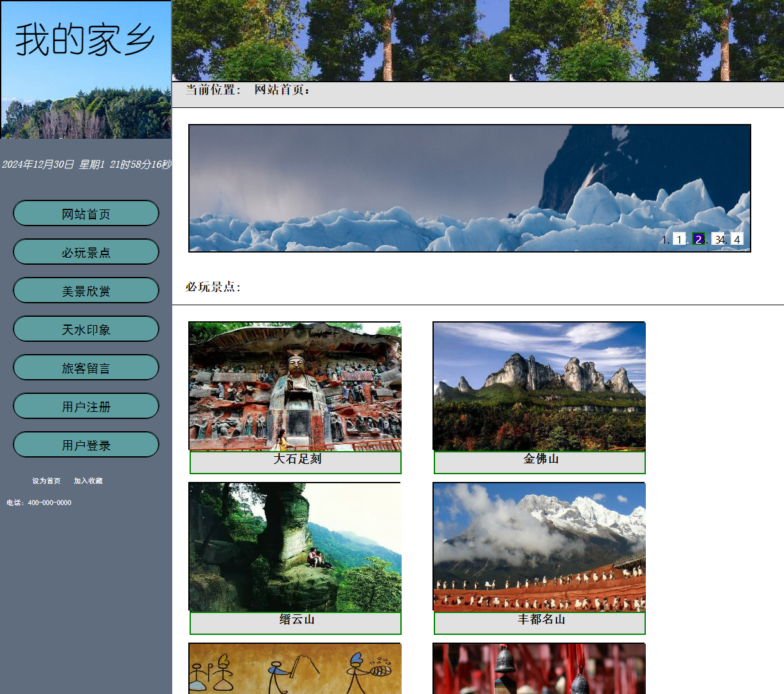Jump to carousel slide 3 indicator
Viewport: 784px width, 694px height.
point(717,239)
